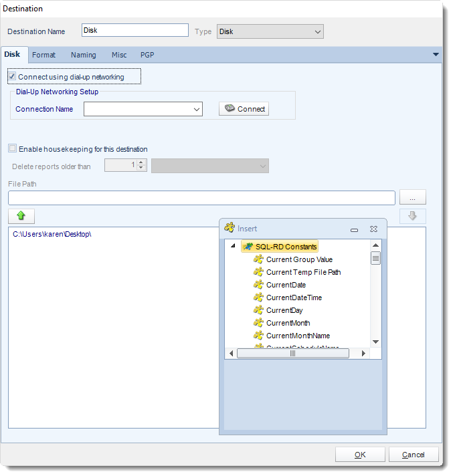
Task: Click the grey down arrow button
Action: pos(412,216)
